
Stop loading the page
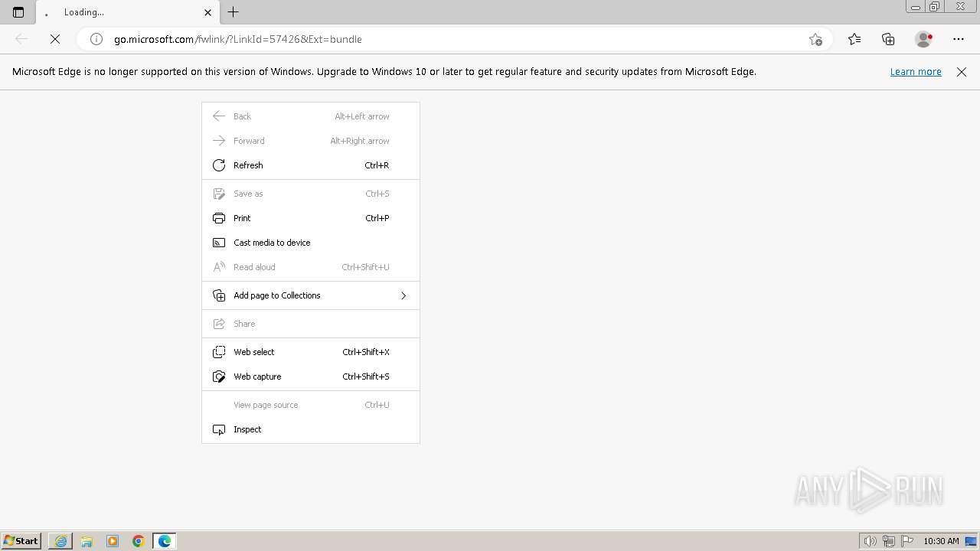(x=55, y=39)
